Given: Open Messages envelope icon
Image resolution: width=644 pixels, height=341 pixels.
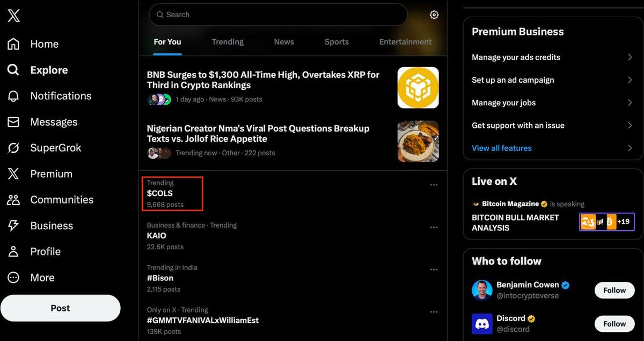Looking at the screenshot, I should click(13, 122).
